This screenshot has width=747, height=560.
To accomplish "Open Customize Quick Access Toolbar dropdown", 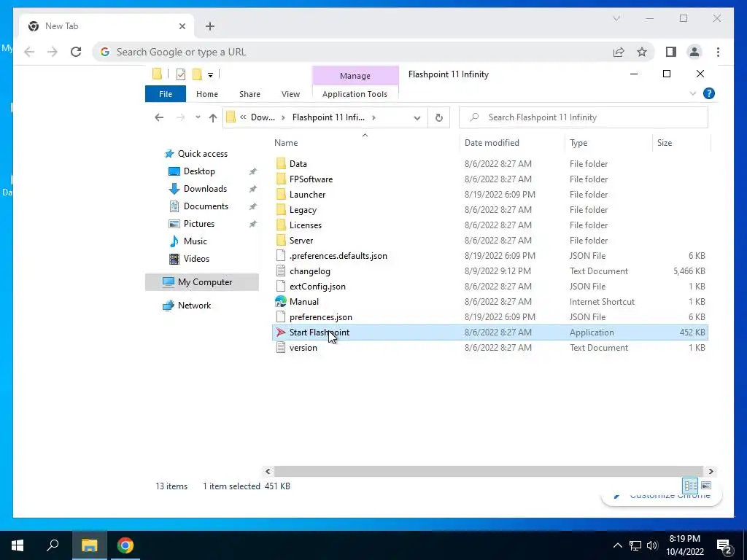I will point(210,75).
